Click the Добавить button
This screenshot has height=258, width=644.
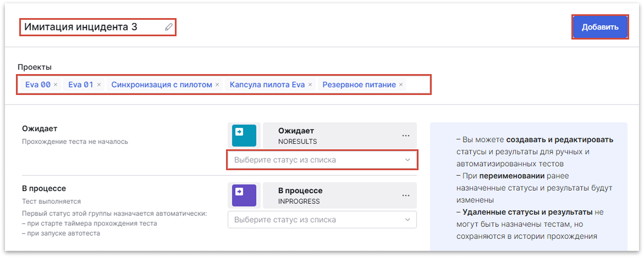coord(600,27)
